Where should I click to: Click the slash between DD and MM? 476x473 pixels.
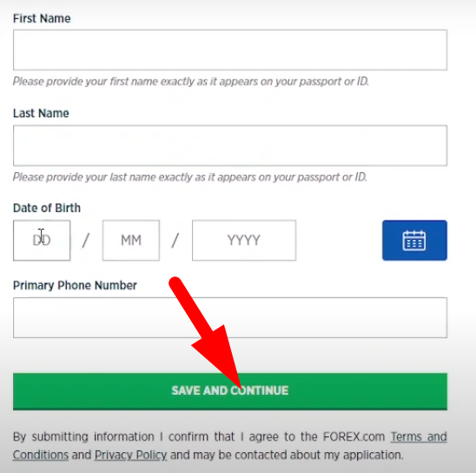coord(86,240)
